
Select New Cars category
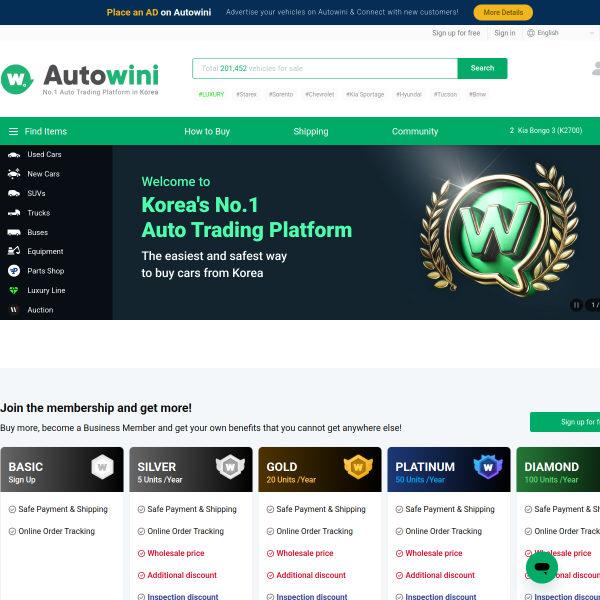(x=44, y=174)
